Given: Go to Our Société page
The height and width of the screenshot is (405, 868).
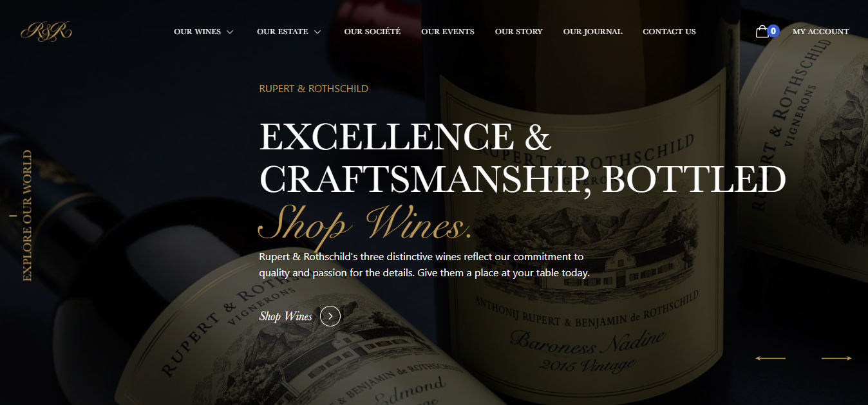Looking at the screenshot, I should click(x=372, y=32).
